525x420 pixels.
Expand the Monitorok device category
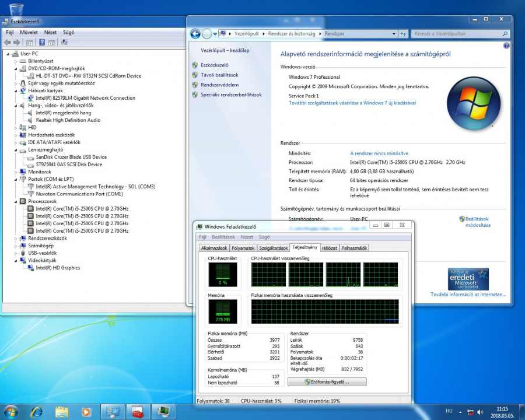pos(15,172)
